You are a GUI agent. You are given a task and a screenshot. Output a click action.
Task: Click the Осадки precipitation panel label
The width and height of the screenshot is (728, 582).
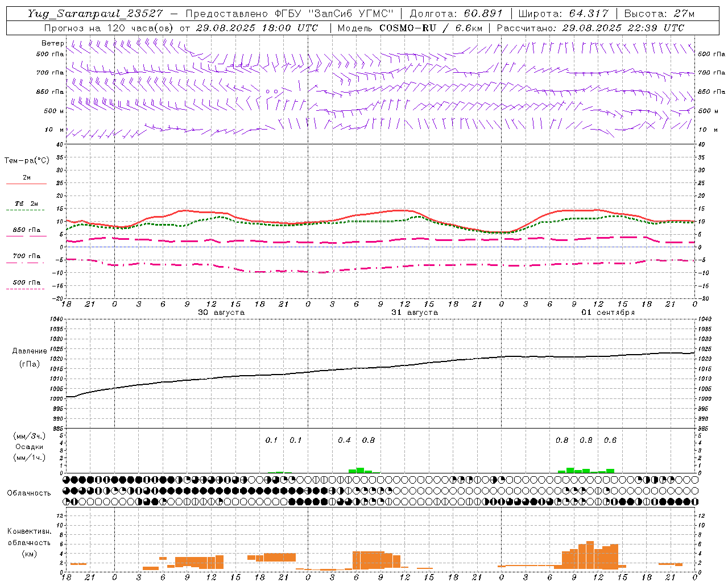(30, 447)
